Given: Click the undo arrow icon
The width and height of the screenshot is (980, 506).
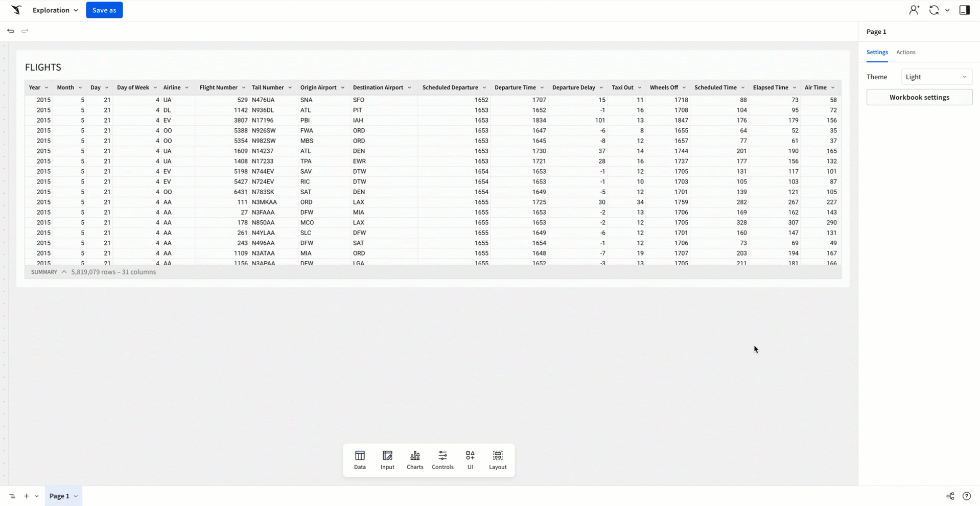Looking at the screenshot, I should (x=11, y=31).
